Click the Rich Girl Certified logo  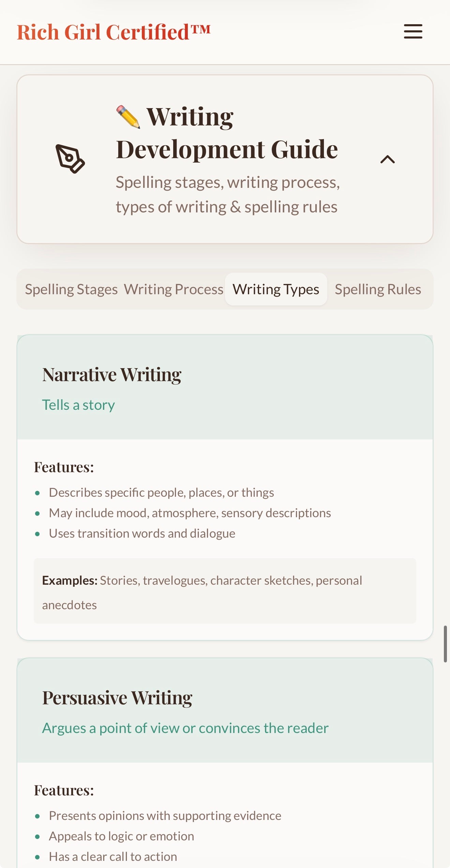pyautogui.click(x=114, y=32)
